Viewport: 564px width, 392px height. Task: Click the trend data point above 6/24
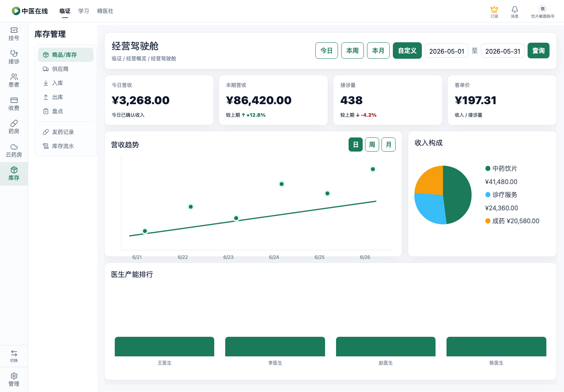point(282,184)
